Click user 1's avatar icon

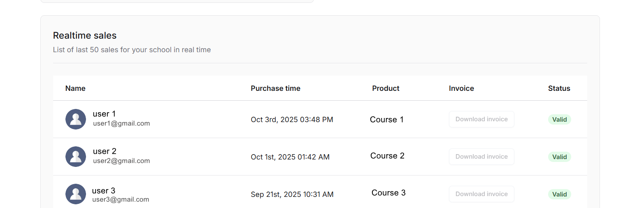click(x=76, y=119)
